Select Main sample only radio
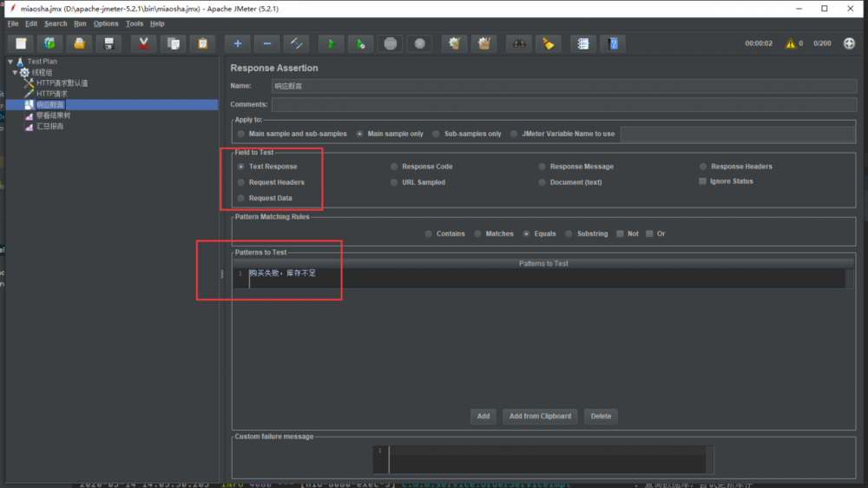The width and height of the screenshot is (868, 488). coord(360,134)
